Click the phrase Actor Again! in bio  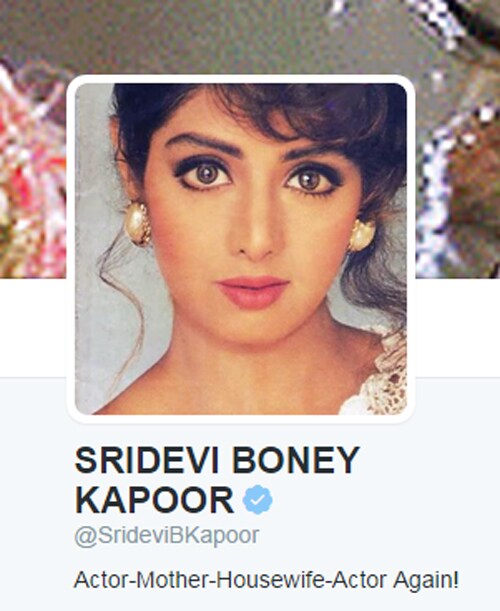(x=395, y=580)
